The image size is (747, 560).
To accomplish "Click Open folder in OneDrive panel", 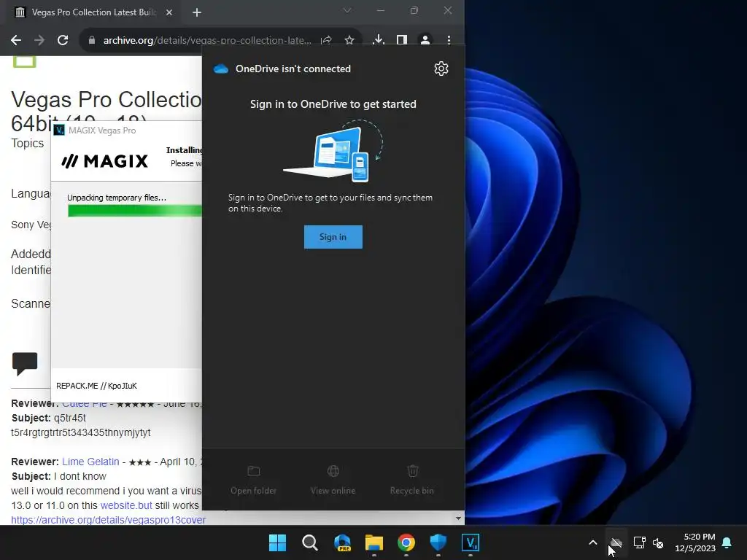I will (253, 480).
